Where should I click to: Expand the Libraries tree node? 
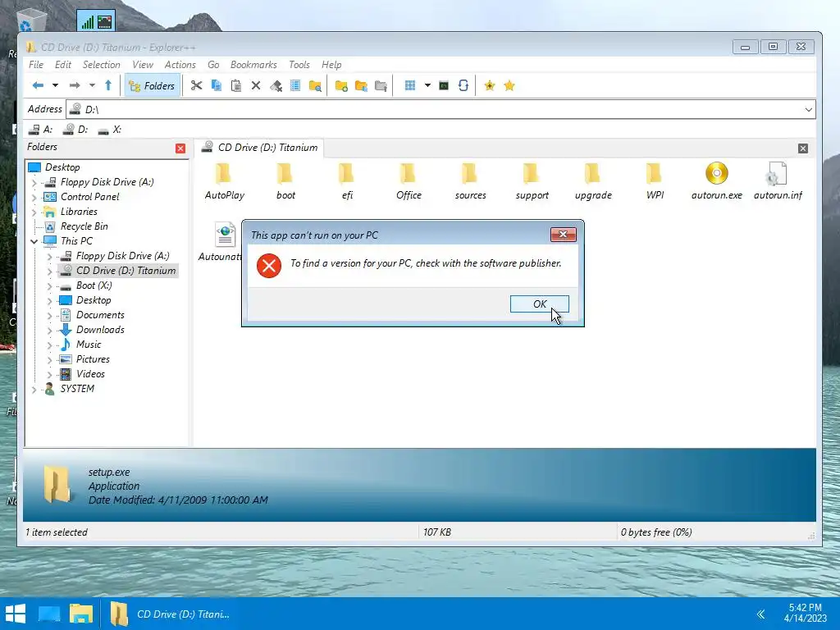point(34,212)
